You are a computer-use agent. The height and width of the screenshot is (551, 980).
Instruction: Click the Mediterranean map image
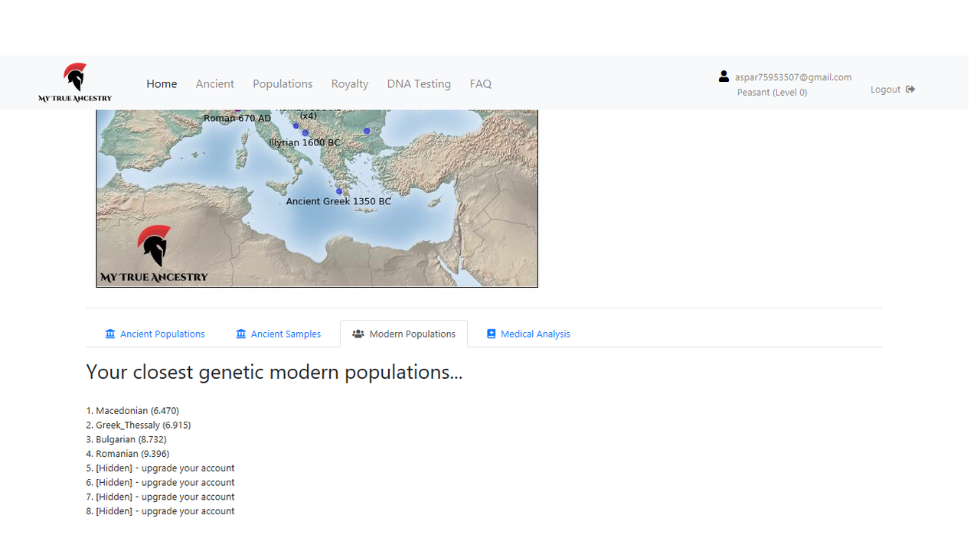[x=317, y=198]
